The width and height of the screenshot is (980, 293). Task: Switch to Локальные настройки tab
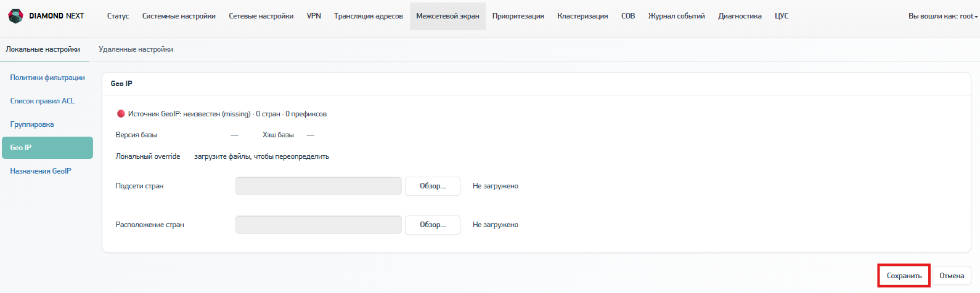point(43,49)
